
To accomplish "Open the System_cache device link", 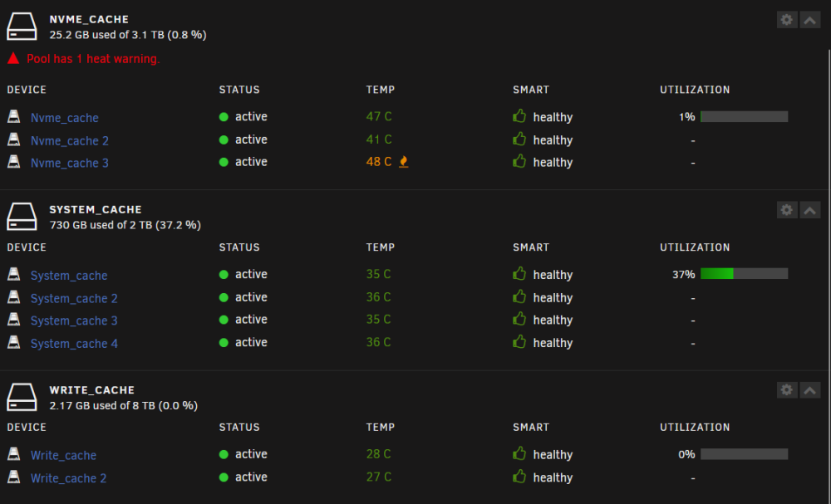I will point(69,276).
